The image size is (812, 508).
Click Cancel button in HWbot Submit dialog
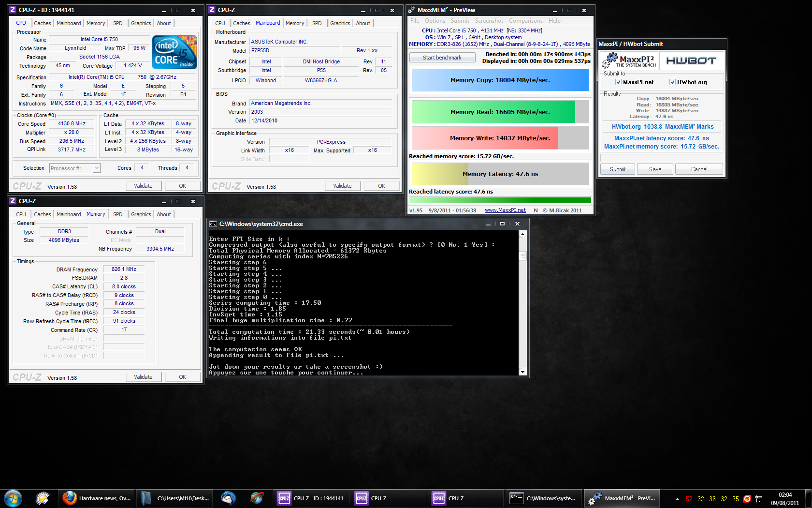699,169
